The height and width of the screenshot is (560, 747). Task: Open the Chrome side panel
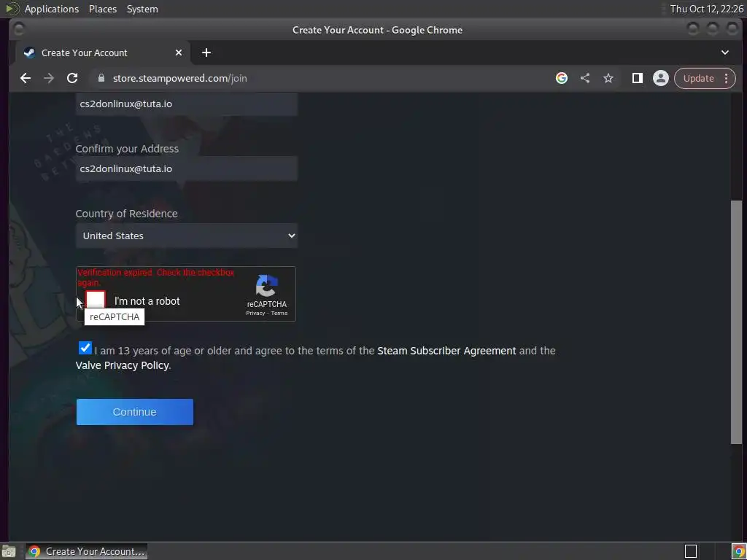click(x=638, y=78)
